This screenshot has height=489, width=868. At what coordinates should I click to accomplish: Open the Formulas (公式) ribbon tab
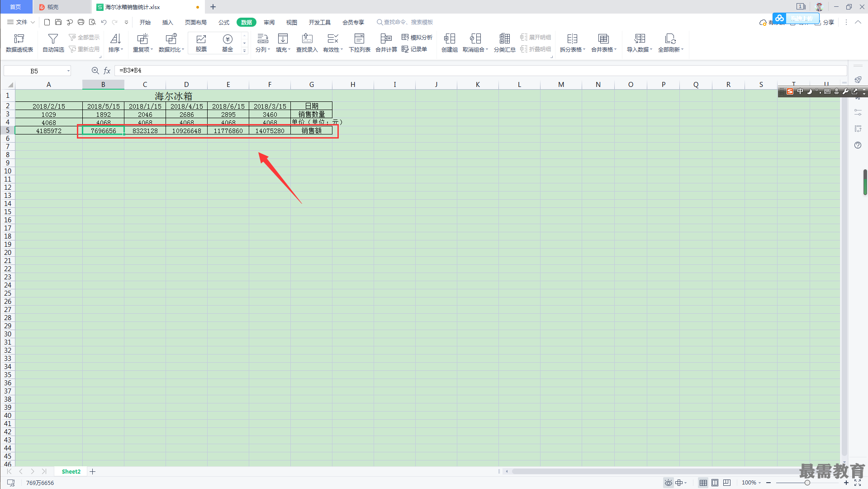(x=224, y=22)
